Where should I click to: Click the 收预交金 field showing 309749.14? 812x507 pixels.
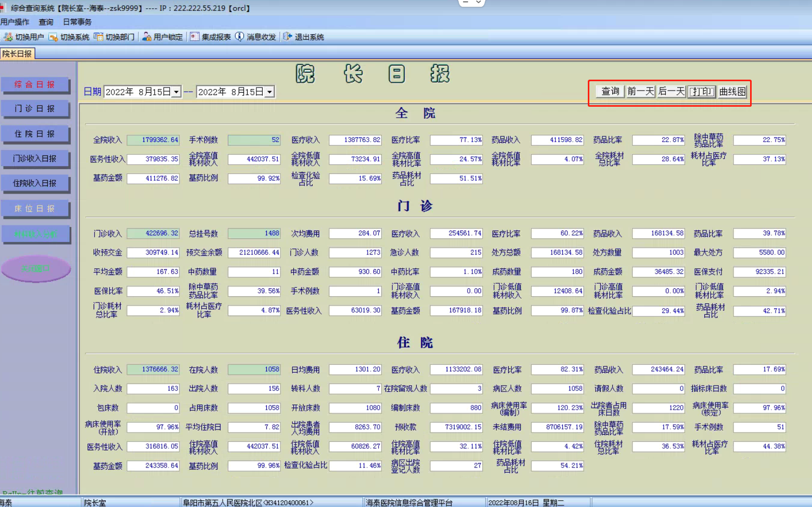pos(153,253)
